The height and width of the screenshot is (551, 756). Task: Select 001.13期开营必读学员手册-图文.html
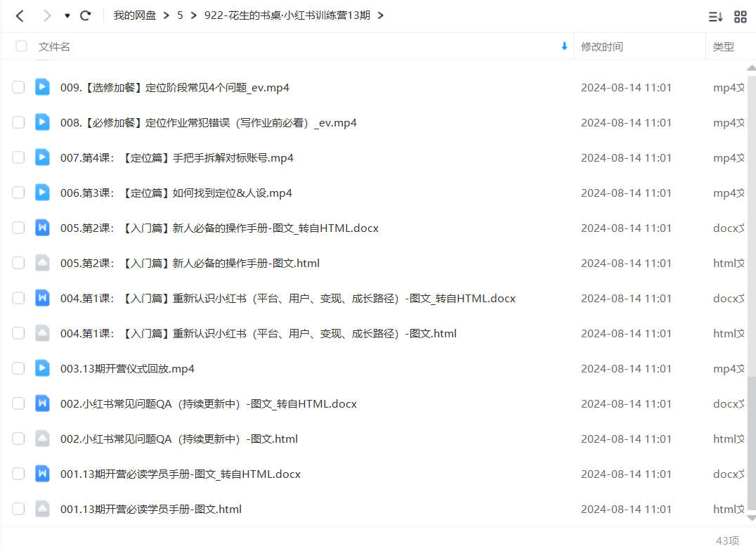point(151,510)
